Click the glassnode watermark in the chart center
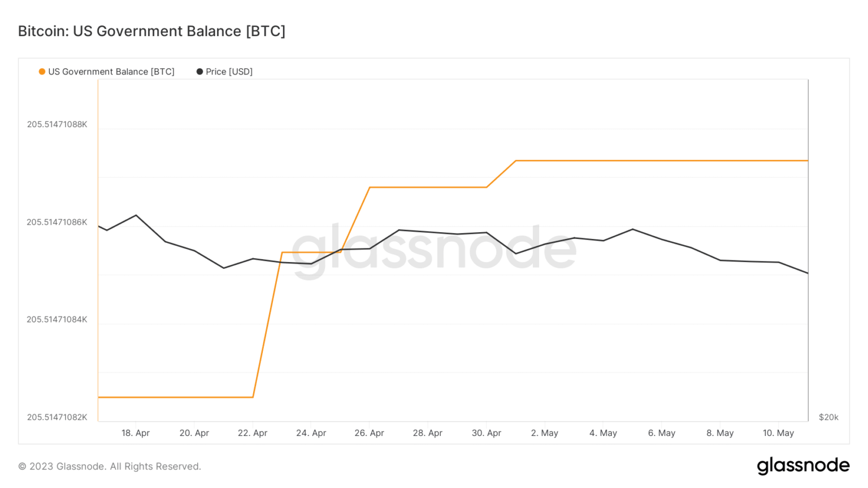Image resolution: width=868 pixels, height=488 pixels. (x=434, y=249)
